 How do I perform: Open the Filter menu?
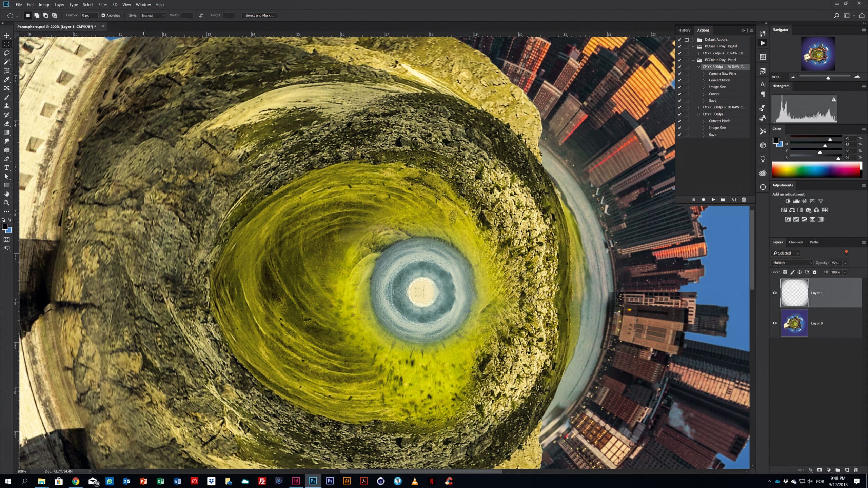(x=103, y=5)
